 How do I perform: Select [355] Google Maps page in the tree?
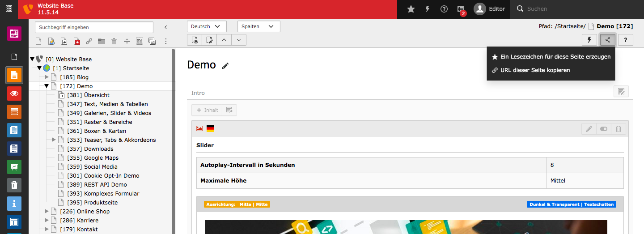pyautogui.click(x=93, y=157)
